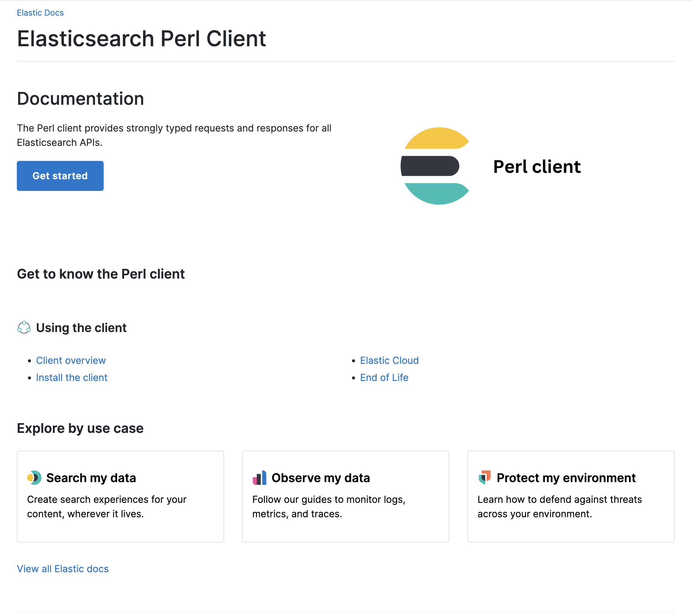Click the search experiences card description

(x=107, y=506)
